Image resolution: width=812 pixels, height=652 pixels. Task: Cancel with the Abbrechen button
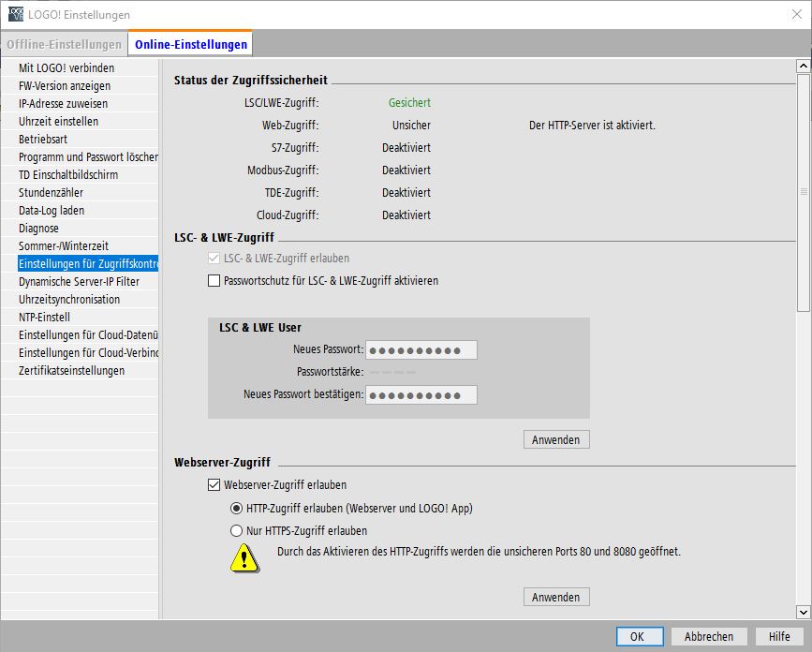(709, 636)
